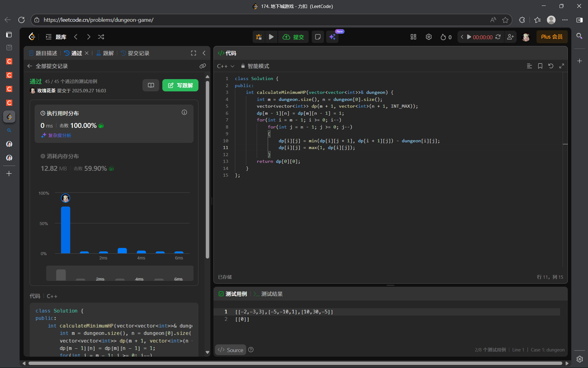Click the green 写题解 button
Screen dimensions: 588x368
click(x=180, y=85)
